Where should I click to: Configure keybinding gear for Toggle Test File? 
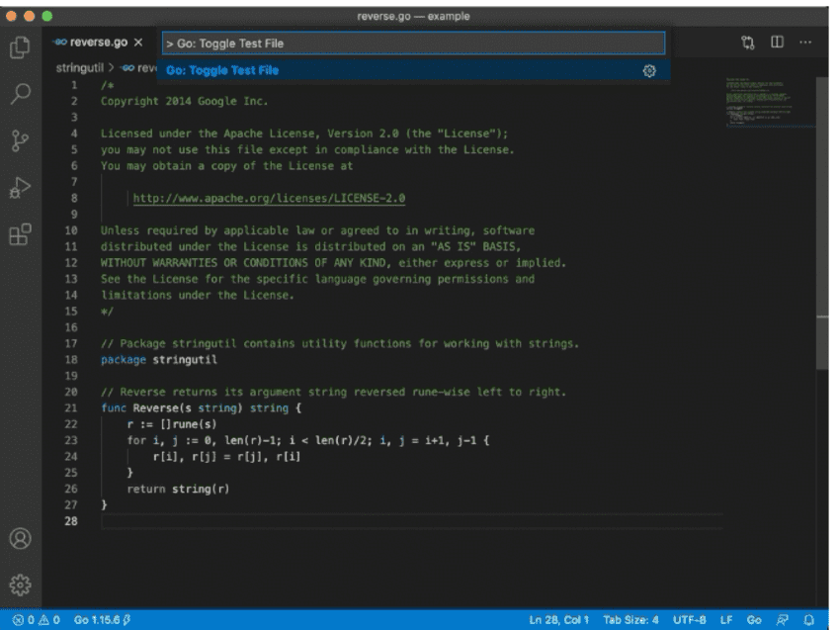tap(649, 70)
